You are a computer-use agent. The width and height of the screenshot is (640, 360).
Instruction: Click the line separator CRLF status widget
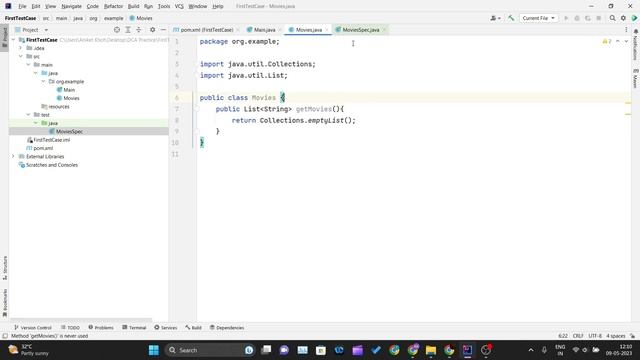coord(578,336)
